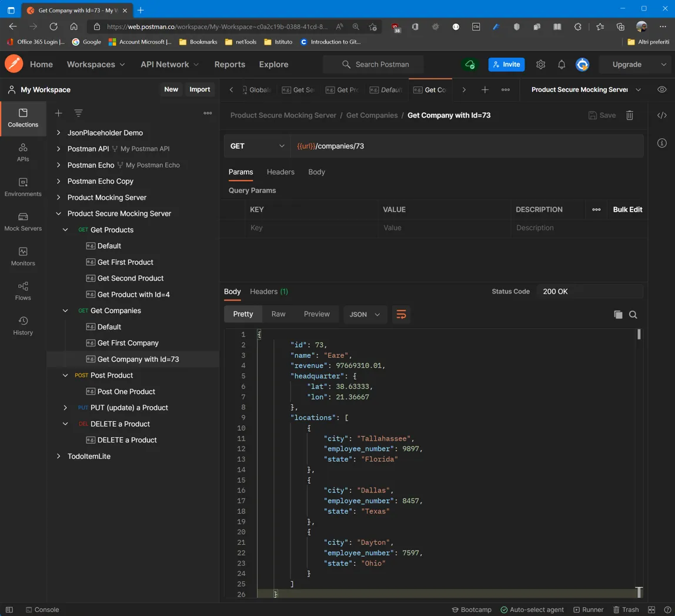Open the History sidebar panel
Viewport: 675px width, 616px height.
click(23, 326)
